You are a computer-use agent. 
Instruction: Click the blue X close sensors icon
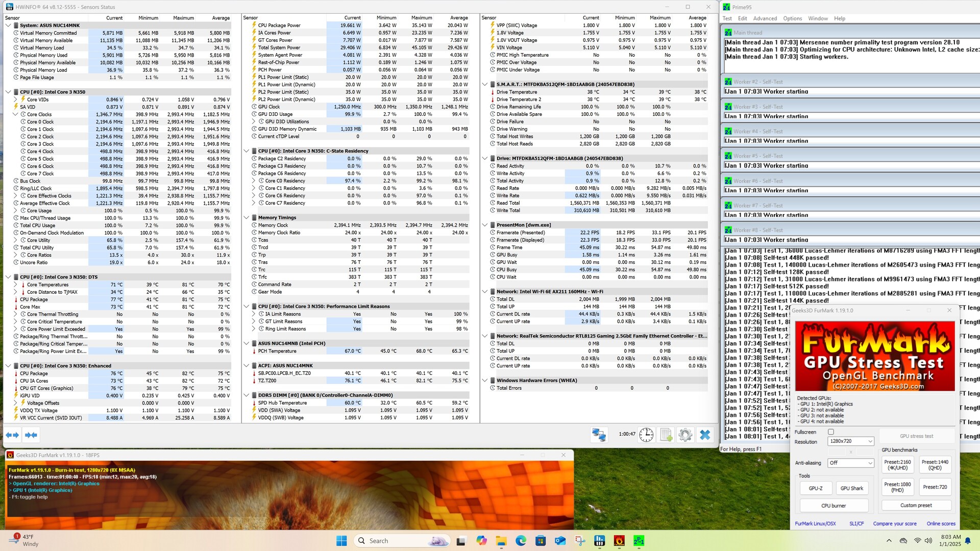click(705, 435)
